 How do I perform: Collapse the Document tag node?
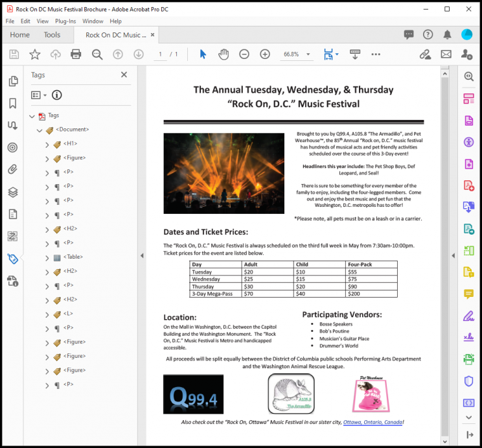[x=40, y=130]
